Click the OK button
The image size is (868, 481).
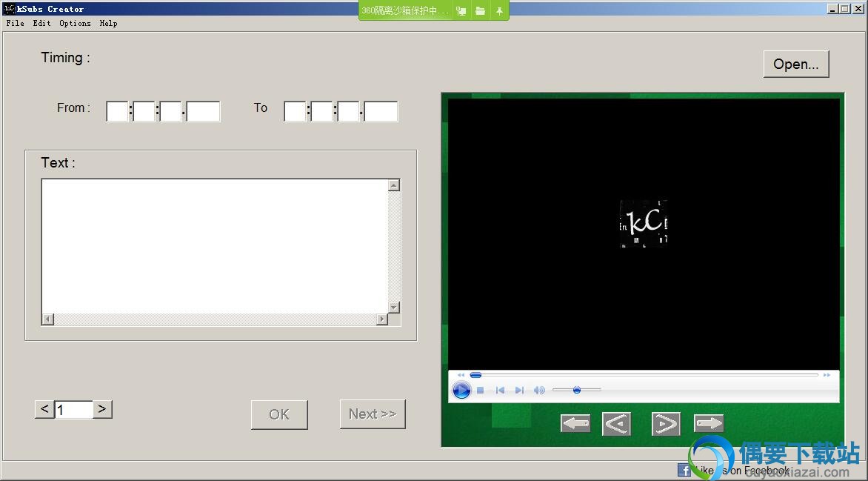point(279,414)
